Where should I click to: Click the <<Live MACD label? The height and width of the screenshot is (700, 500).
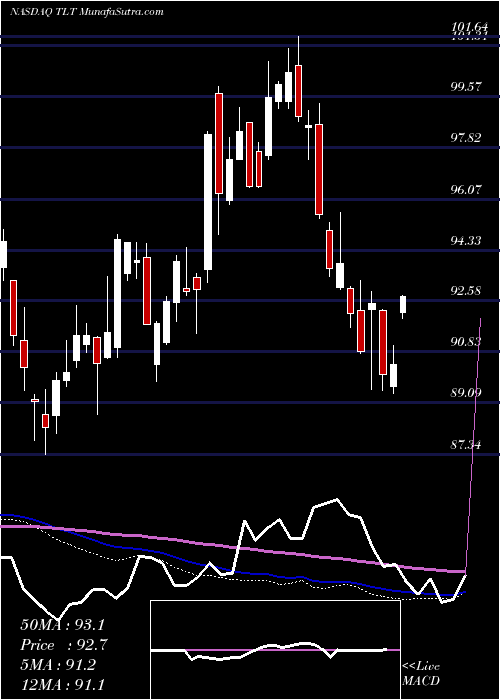pyautogui.click(x=421, y=674)
